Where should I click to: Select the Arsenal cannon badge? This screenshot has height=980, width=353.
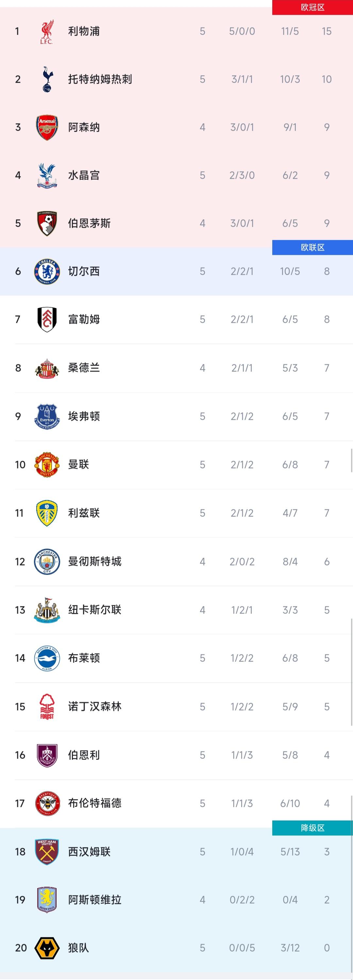(x=47, y=127)
